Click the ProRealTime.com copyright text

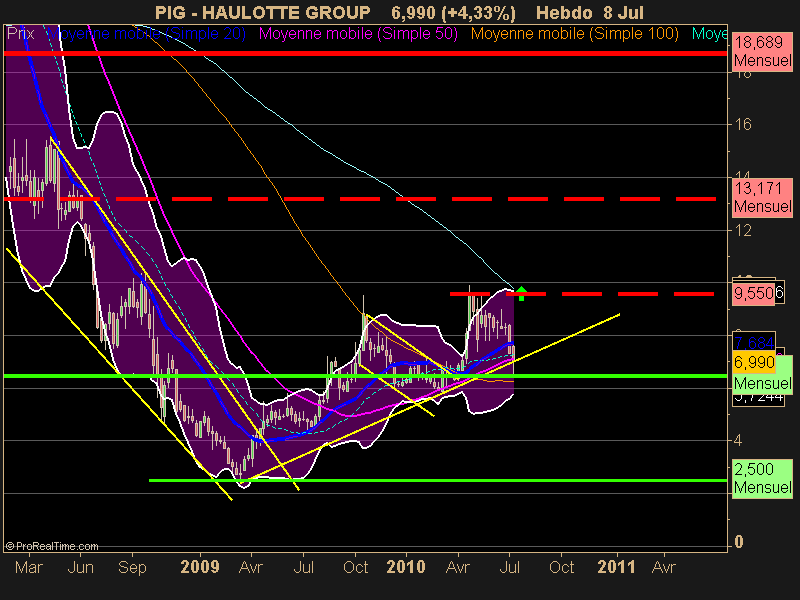[x=52, y=546]
